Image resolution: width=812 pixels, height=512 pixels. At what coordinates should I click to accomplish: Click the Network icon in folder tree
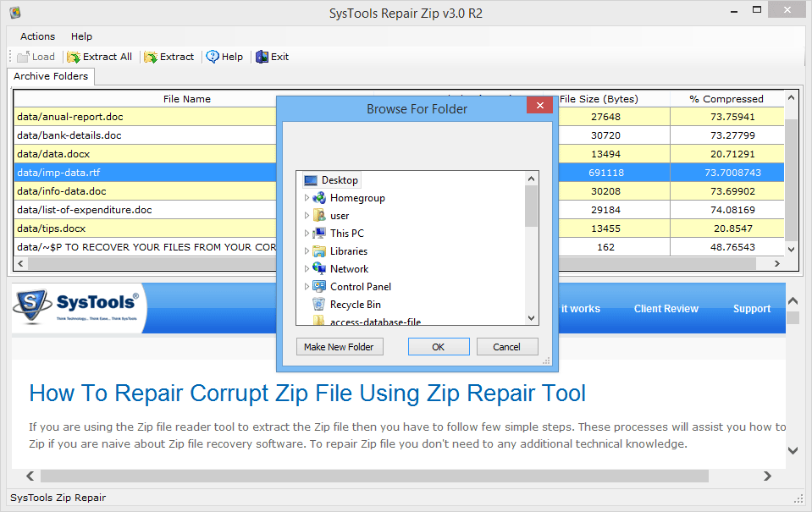click(x=319, y=268)
